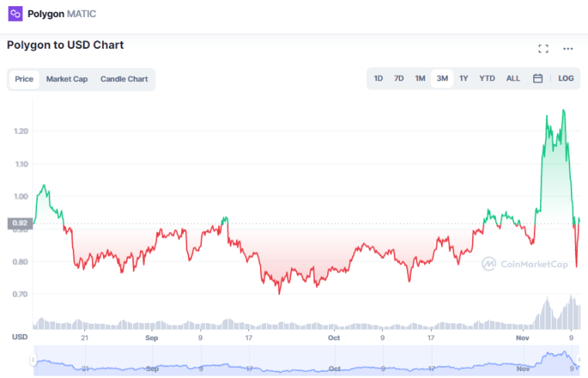Select the 1D time range
This screenshot has height=378, width=588.
tap(378, 78)
